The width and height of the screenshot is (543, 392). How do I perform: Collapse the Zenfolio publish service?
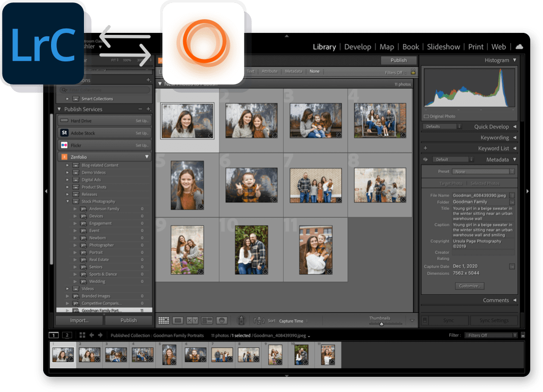tap(146, 156)
